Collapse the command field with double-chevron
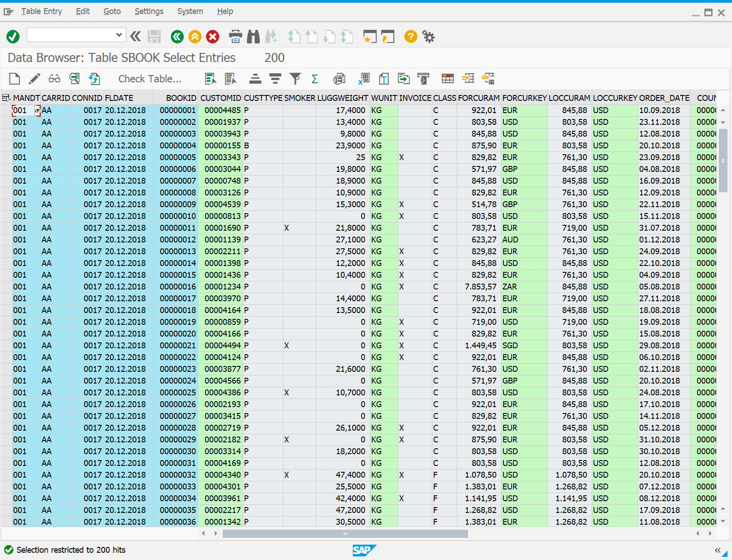The width and height of the screenshot is (732, 560). pyautogui.click(x=135, y=37)
